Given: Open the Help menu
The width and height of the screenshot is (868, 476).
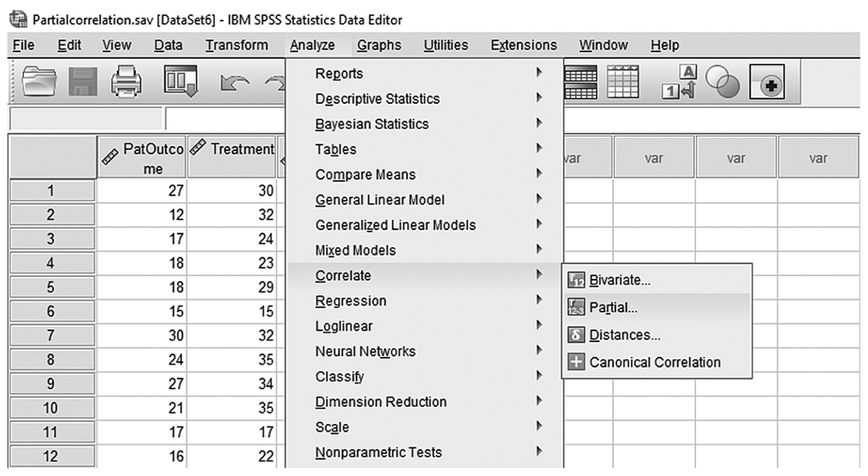Looking at the screenshot, I should pos(665,45).
